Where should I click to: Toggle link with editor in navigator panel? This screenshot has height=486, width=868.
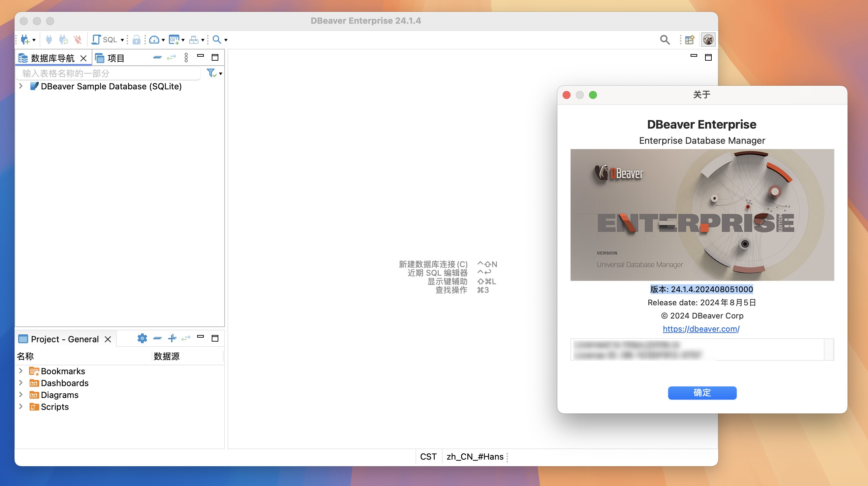click(171, 58)
